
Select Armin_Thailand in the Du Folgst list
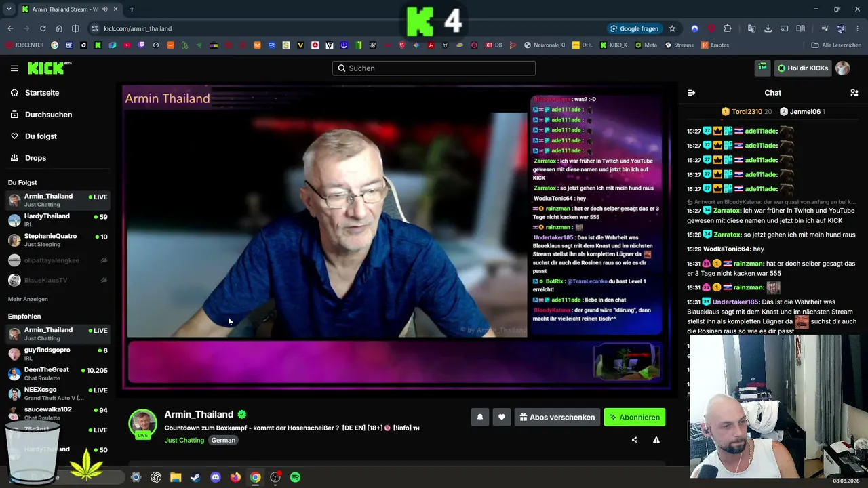(x=58, y=200)
